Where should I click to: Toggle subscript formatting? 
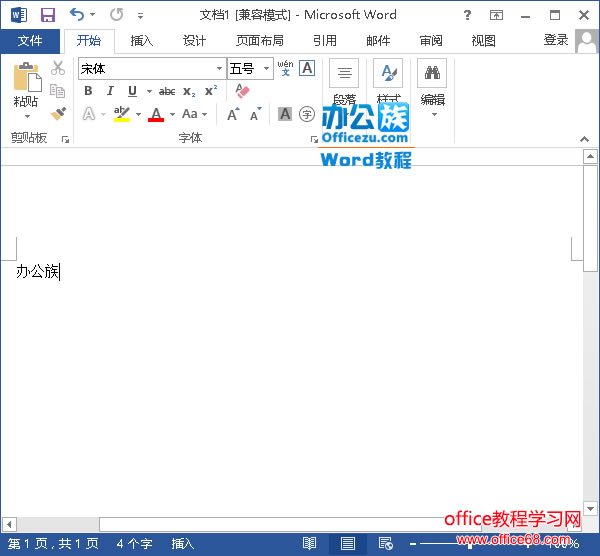[189, 91]
